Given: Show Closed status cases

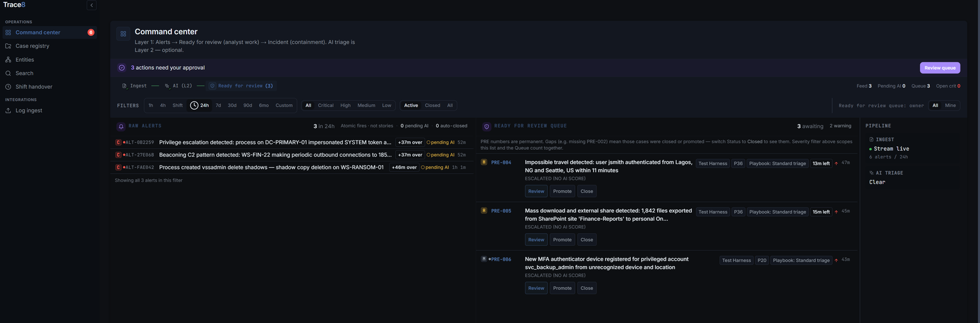Looking at the screenshot, I should (432, 105).
